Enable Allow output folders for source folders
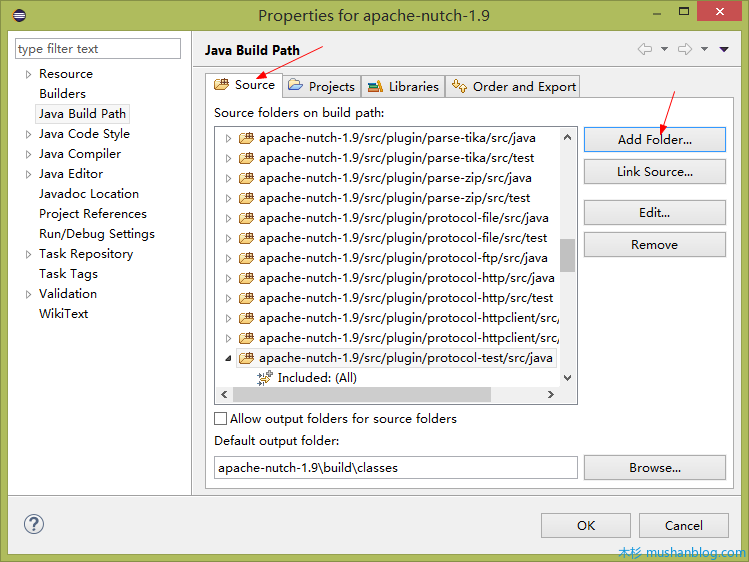Image resolution: width=749 pixels, height=562 pixels. (220, 419)
